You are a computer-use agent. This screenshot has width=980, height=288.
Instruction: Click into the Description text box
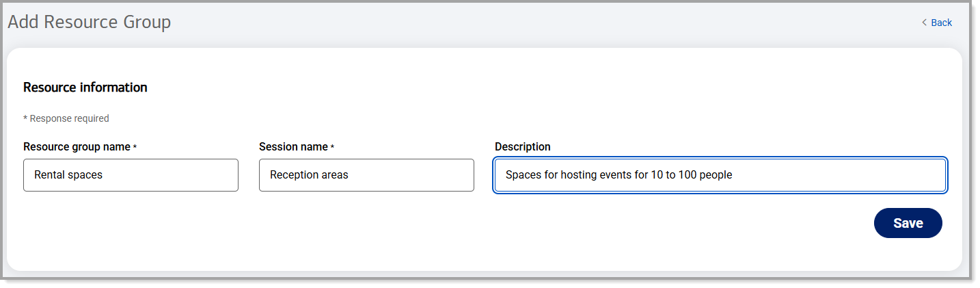pos(720,175)
